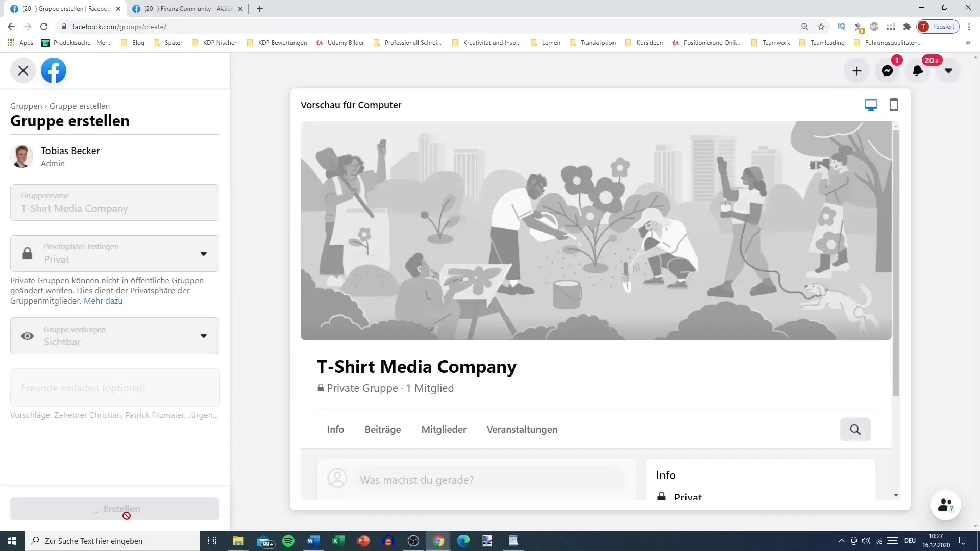Click the address bar URL
Viewport: 980px width, 551px height.
(119, 27)
